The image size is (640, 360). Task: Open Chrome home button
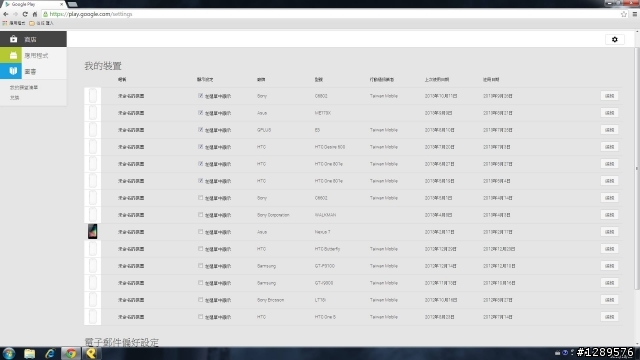(35, 14)
